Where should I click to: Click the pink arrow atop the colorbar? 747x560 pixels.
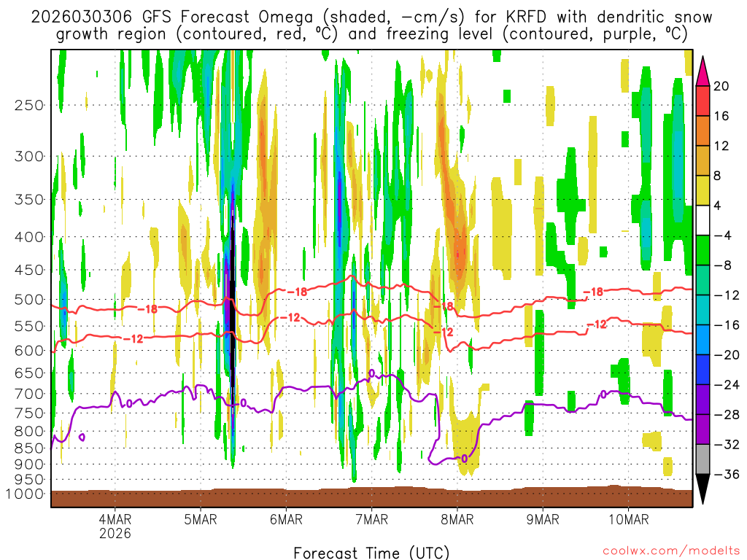coord(703,74)
